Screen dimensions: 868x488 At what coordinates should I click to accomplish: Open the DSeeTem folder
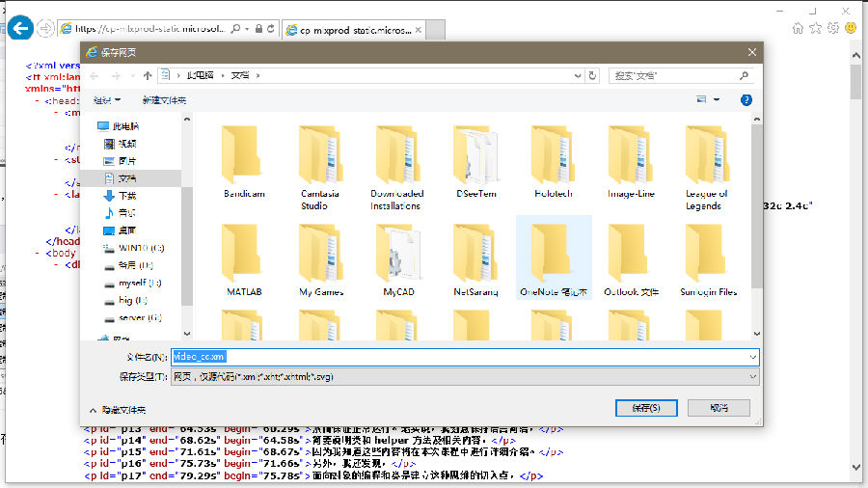coord(476,162)
